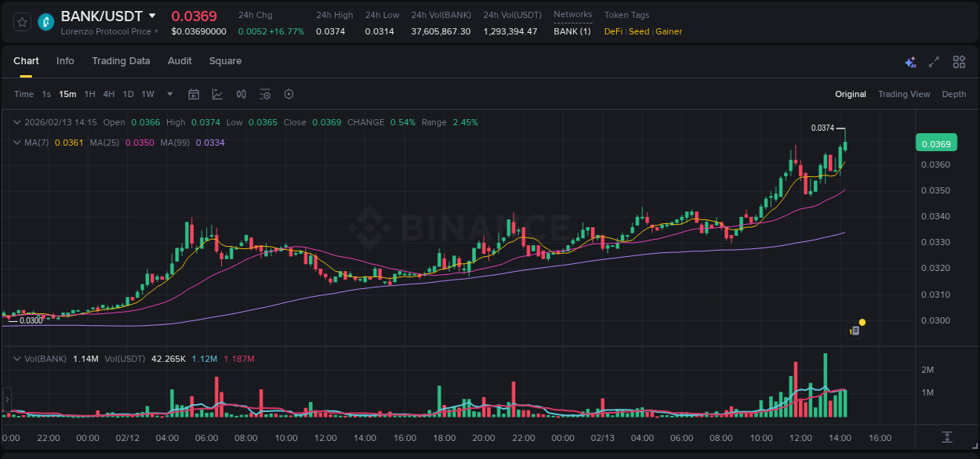
Task: Select the line chart style icon
Action: point(217,94)
